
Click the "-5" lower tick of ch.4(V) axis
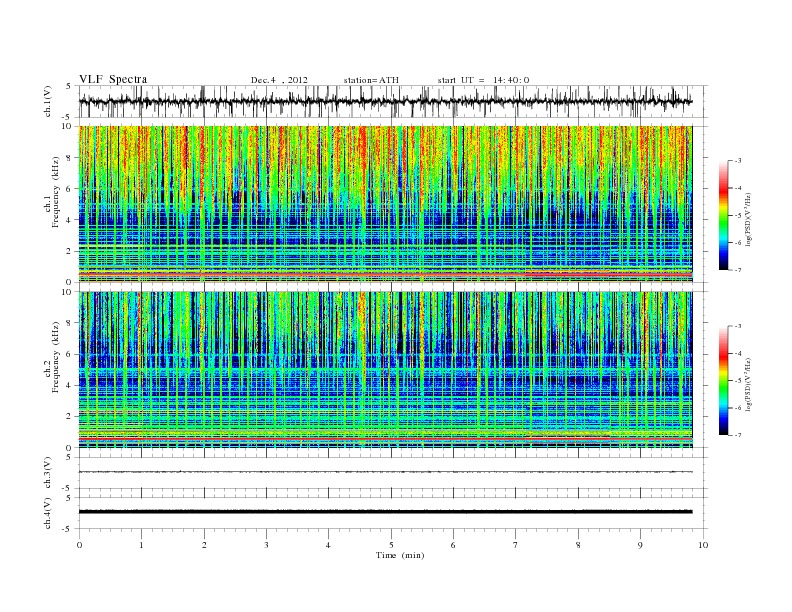pyautogui.click(x=68, y=529)
